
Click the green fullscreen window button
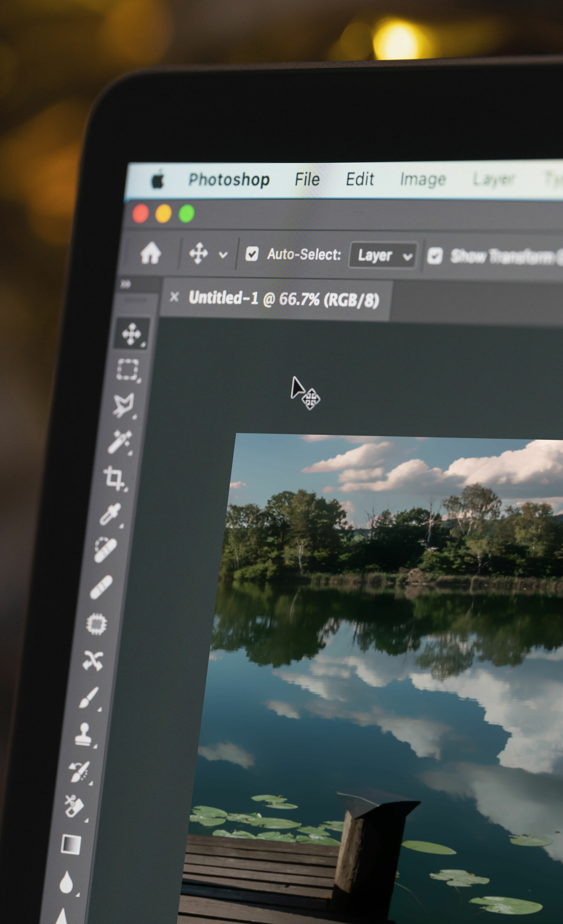[x=186, y=214]
